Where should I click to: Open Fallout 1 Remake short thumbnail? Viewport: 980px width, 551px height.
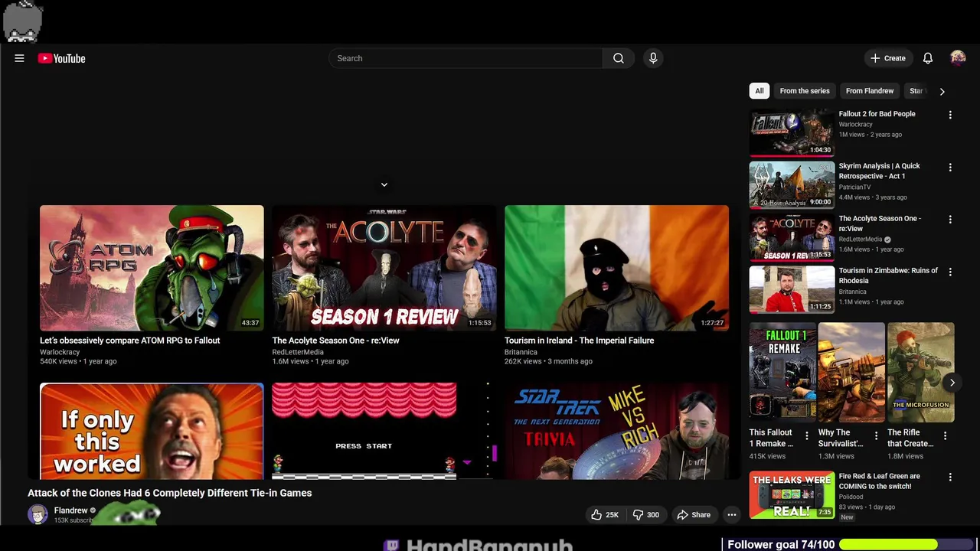(782, 373)
